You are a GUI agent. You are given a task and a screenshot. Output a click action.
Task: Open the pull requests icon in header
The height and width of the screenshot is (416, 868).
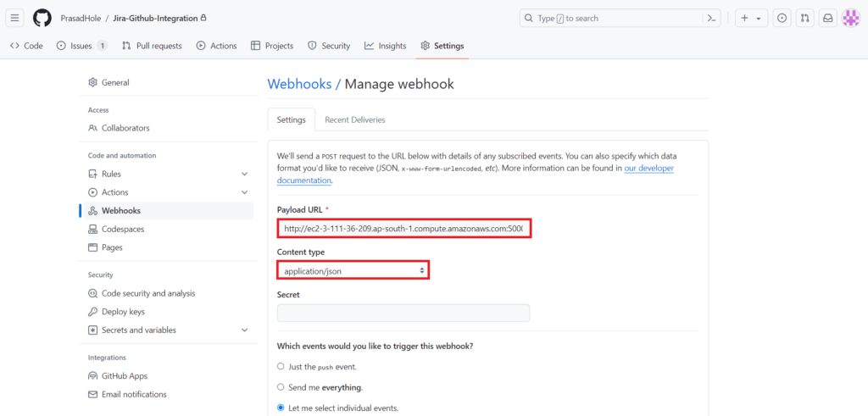coord(804,19)
